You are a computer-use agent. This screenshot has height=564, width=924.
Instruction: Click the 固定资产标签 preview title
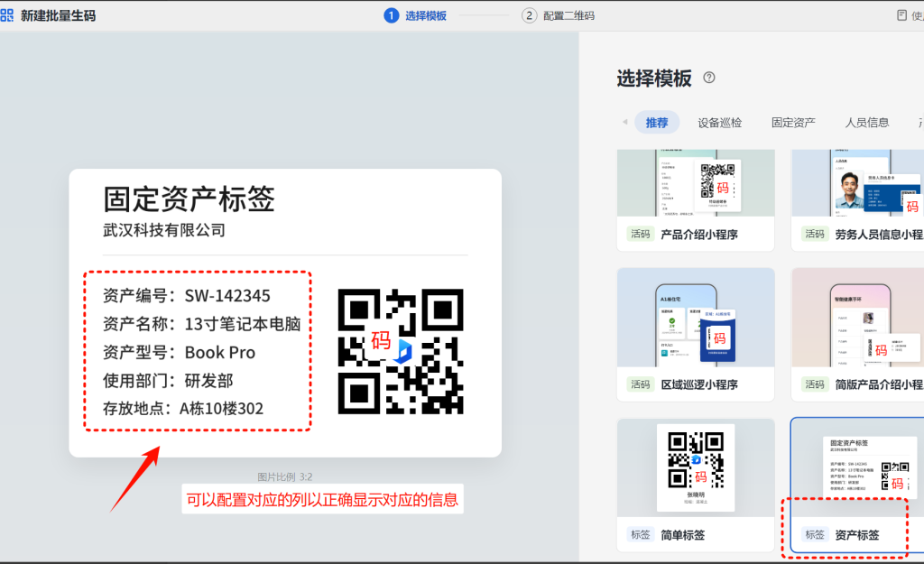pyautogui.click(x=189, y=199)
